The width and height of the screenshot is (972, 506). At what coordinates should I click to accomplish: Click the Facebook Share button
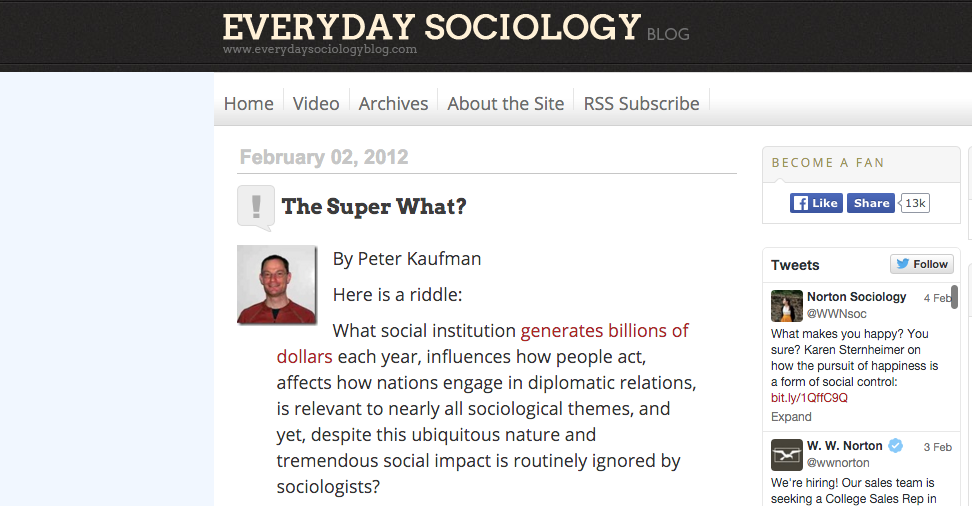870,203
